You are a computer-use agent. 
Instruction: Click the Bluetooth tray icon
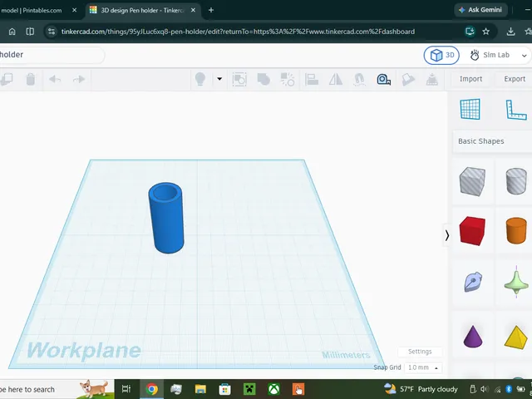[x=508, y=389]
